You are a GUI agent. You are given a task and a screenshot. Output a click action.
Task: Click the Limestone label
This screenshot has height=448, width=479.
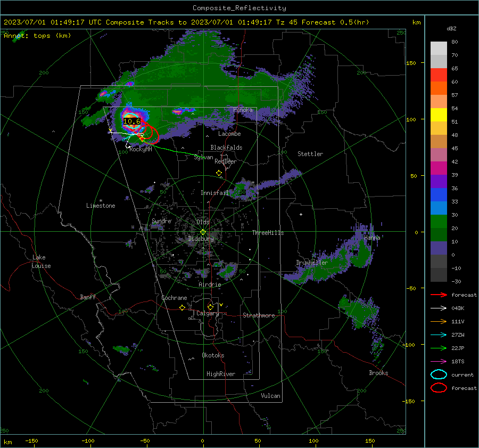[x=101, y=206]
